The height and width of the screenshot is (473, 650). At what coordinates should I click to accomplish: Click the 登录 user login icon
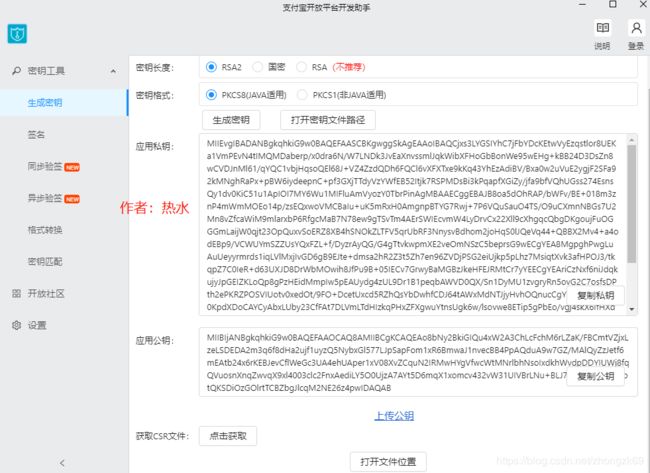point(636,28)
